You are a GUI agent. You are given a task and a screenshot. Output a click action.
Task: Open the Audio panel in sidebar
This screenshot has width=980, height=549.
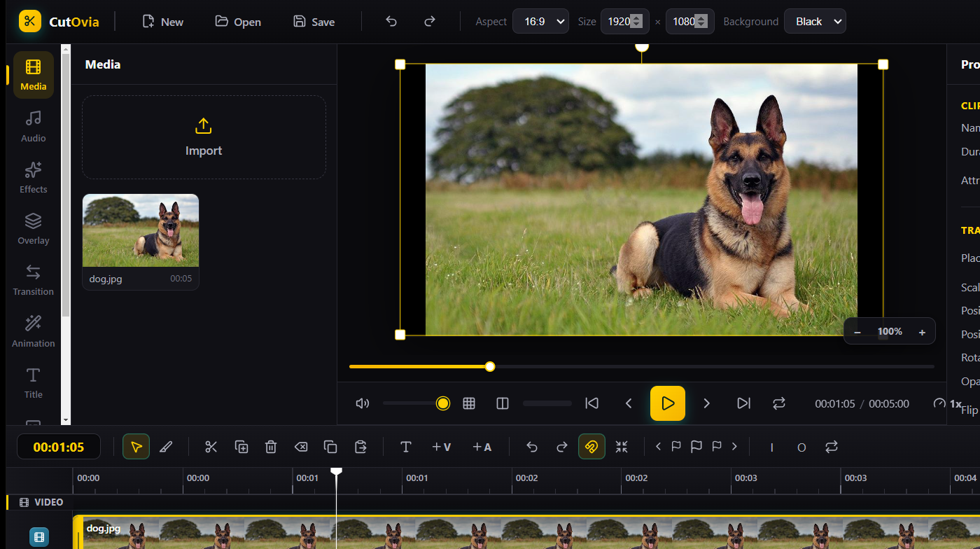pos(34,127)
